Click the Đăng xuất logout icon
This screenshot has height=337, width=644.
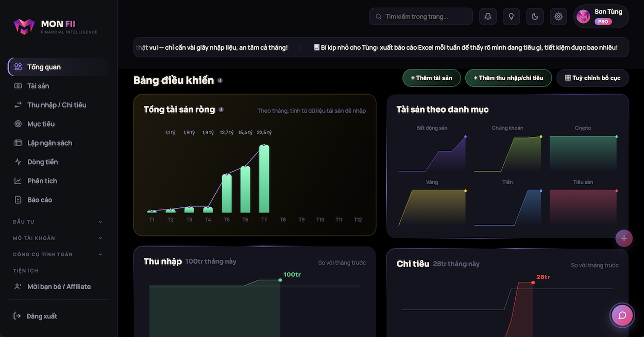coord(17,316)
